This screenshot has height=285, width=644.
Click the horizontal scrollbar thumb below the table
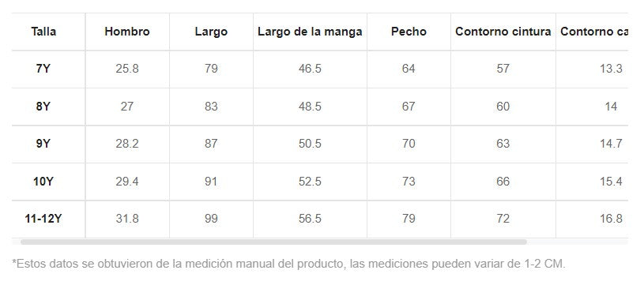(273, 242)
